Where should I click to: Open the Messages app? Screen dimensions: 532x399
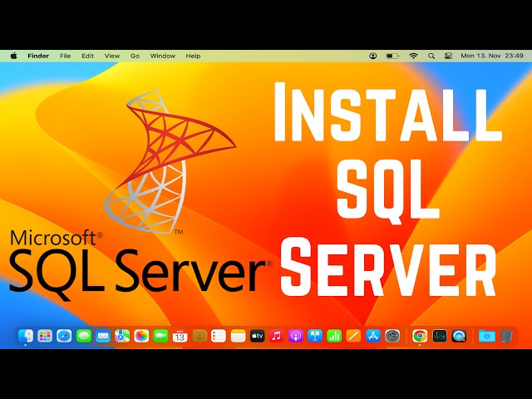pos(83,336)
